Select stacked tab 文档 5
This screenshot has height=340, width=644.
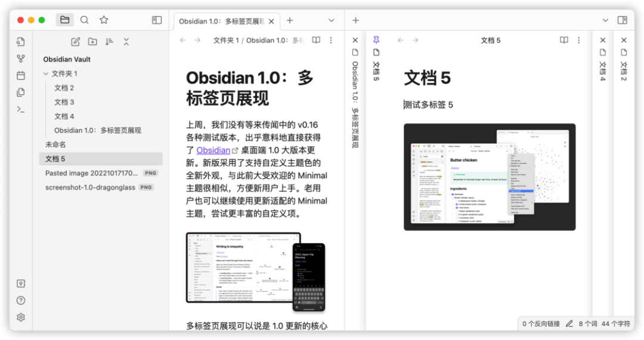click(x=376, y=70)
